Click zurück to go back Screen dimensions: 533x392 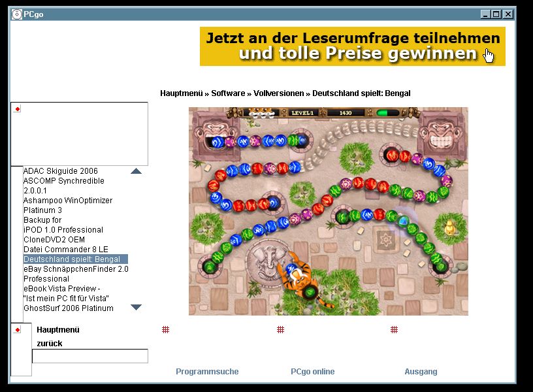coord(49,344)
